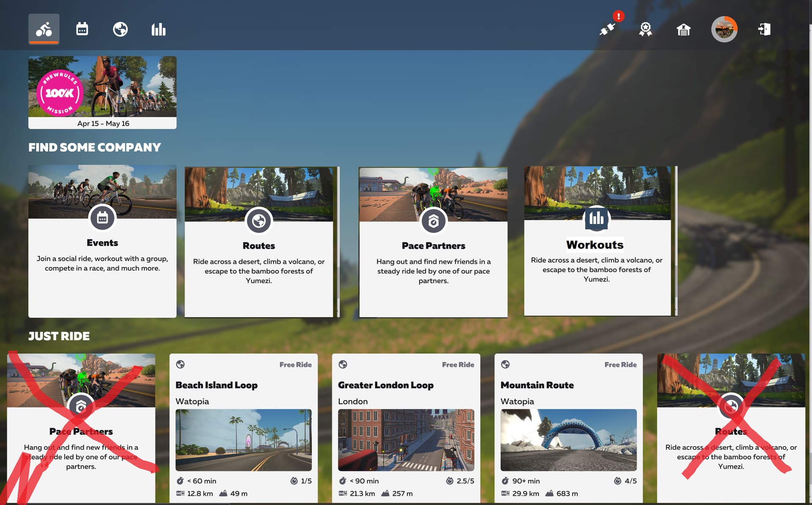Open the cyclist Home tab icon
812x505 pixels.
point(44,29)
